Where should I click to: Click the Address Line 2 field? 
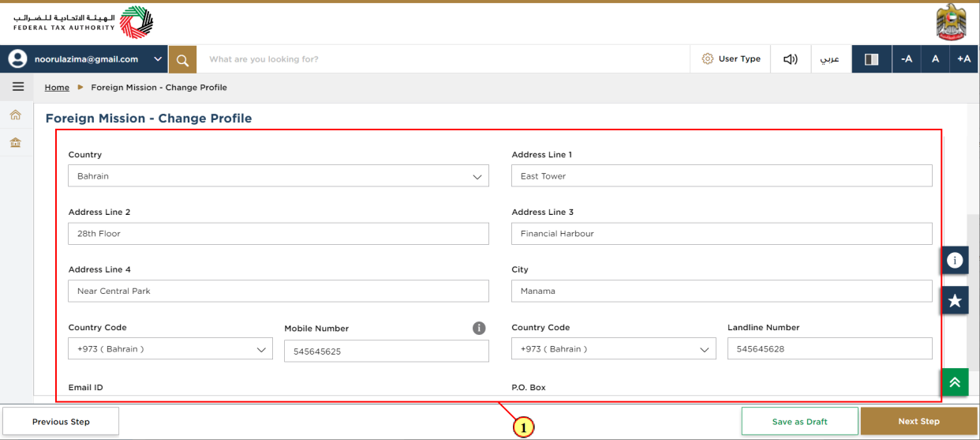click(x=279, y=234)
